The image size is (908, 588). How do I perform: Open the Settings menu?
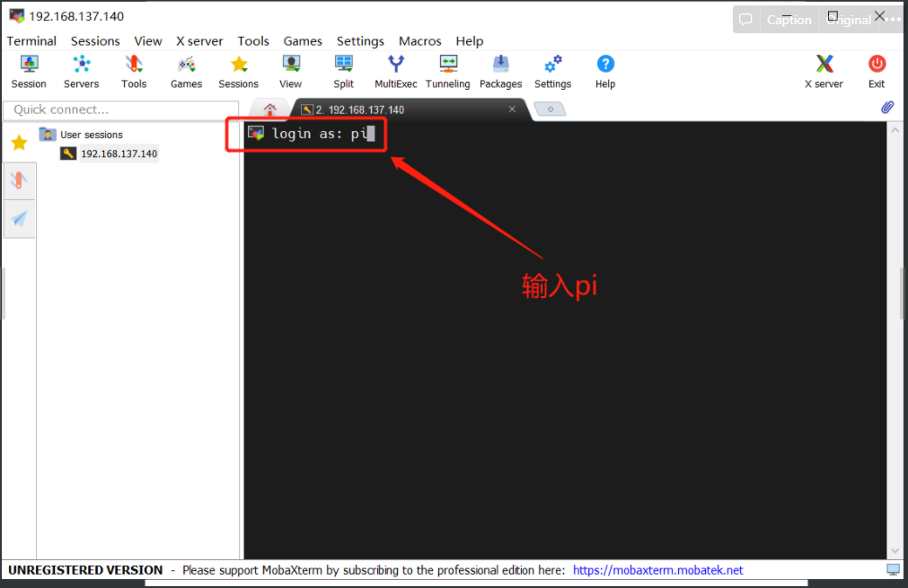(x=361, y=41)
